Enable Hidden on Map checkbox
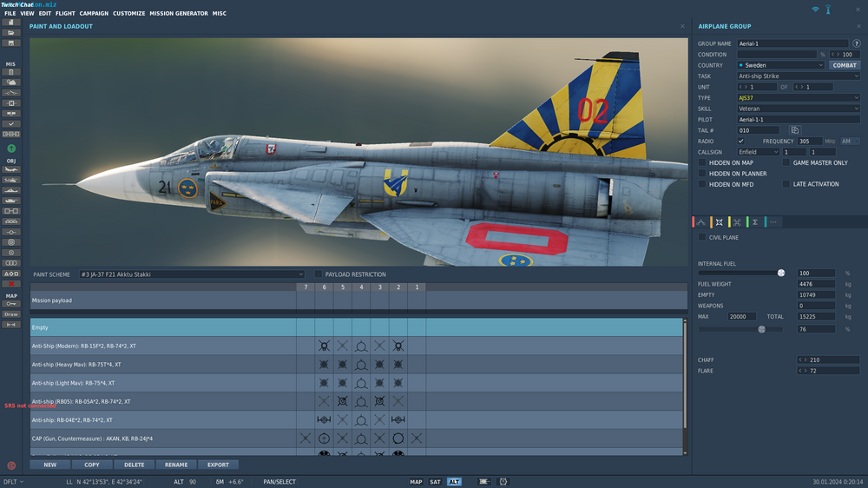This screenshot has width=868, height=488. (x=702, y=163)
